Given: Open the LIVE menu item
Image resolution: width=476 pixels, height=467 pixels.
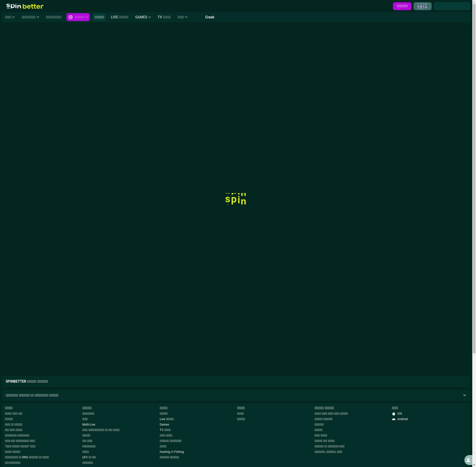Looking at the screenshot, I should click(x=119, y=17).
